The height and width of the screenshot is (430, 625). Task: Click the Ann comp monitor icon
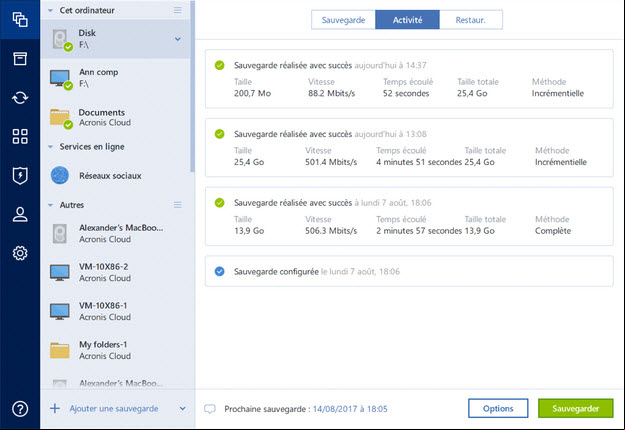point(61,79)
